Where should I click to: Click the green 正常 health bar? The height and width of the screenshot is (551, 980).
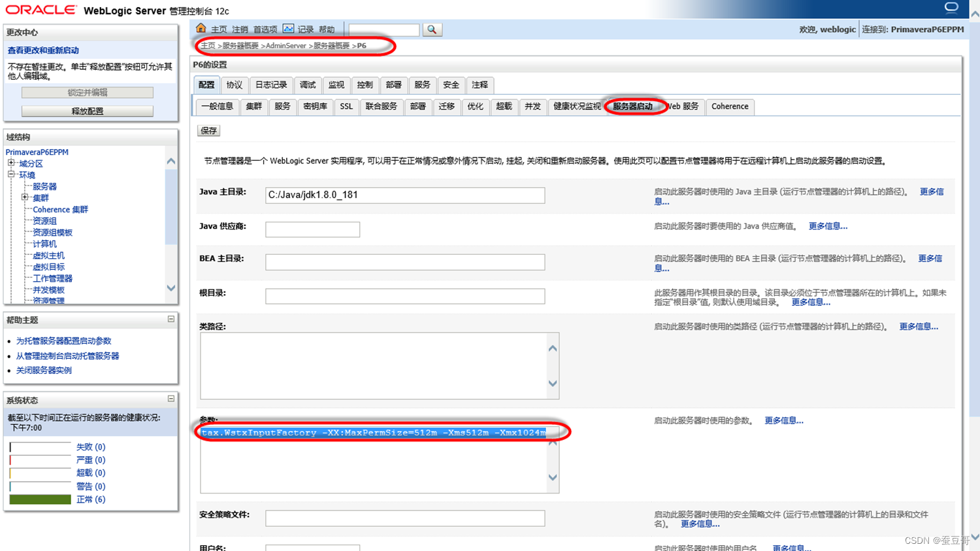point(40,499)
